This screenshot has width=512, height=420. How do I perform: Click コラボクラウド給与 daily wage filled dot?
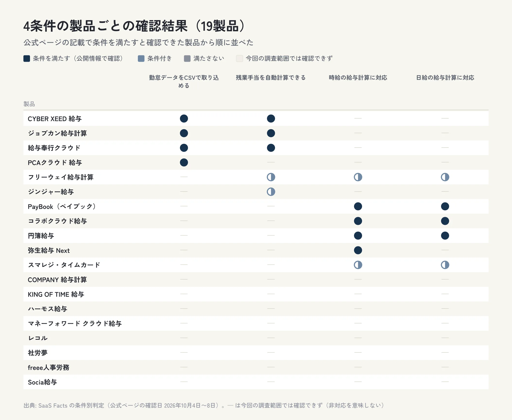tap(445, 221)
